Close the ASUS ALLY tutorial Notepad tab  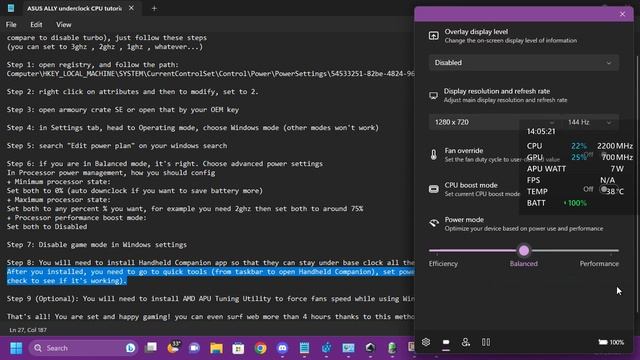[x=131, y=8]
